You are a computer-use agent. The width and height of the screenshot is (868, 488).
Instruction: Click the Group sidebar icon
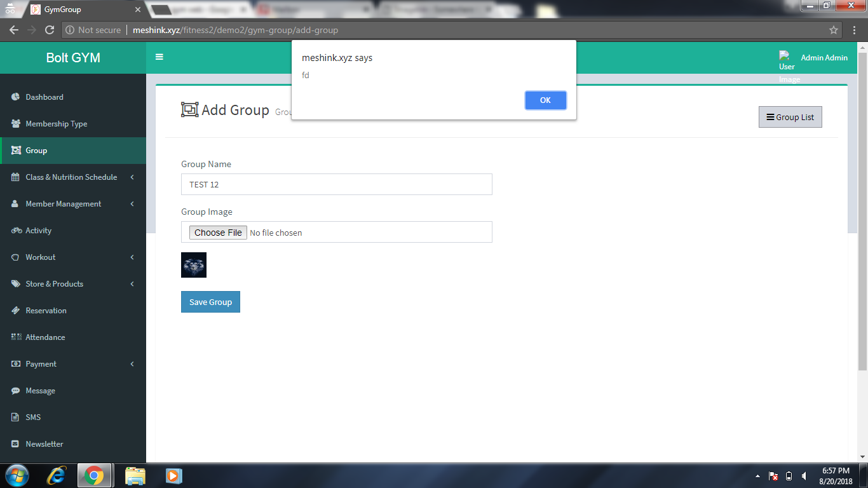[x=16, y=151]
